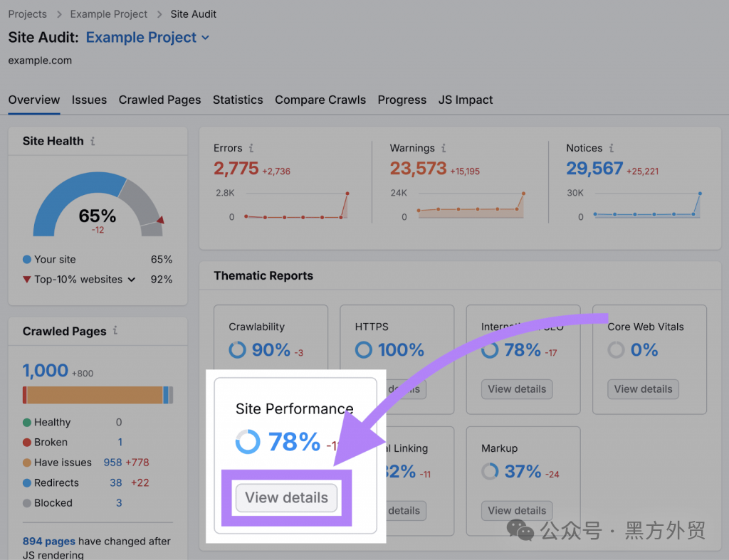Select the latest point on Notices chart
The width and height of the screenshot is (729, 560).
(700, 194)
